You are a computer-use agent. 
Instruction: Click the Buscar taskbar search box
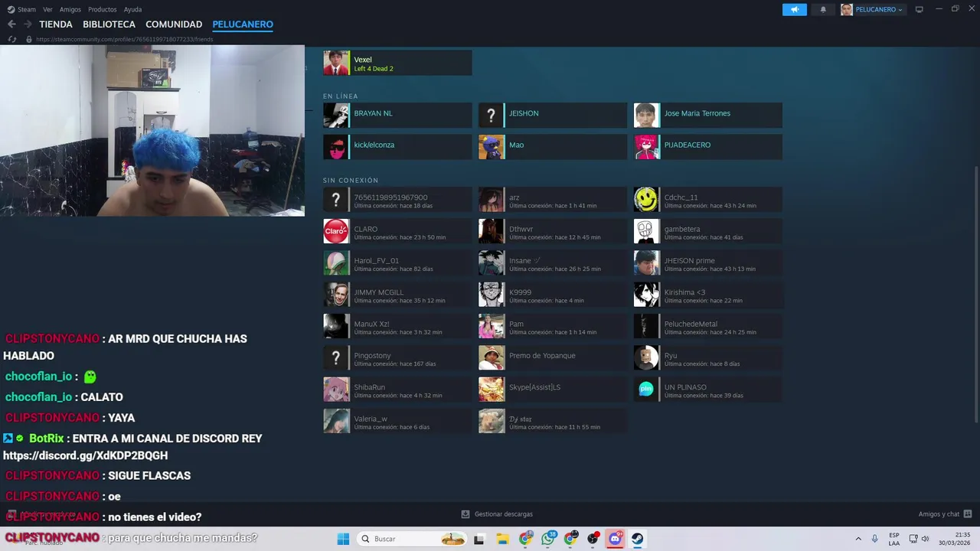[x=413, y=539]
